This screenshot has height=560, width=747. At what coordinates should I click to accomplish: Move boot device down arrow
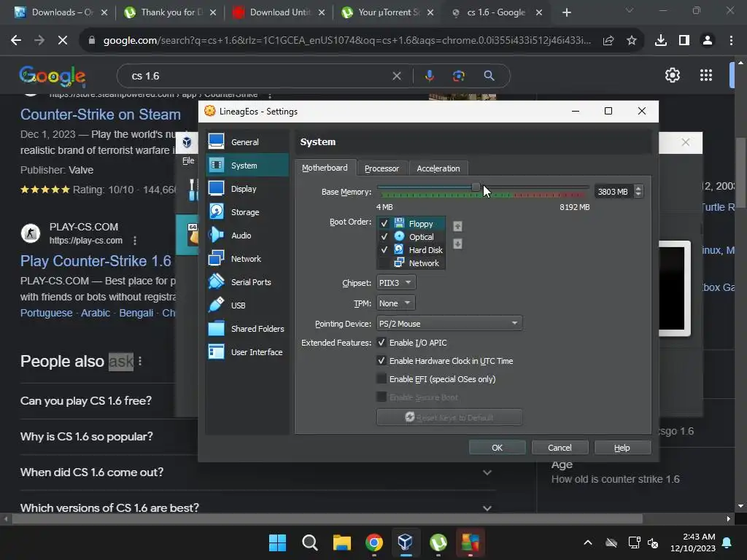pos(457,244)
